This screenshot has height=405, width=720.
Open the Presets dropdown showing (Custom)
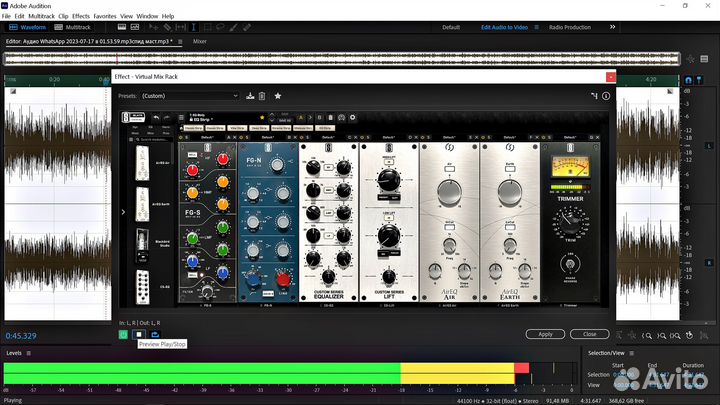pyautogui.click(x=190, y=96)
